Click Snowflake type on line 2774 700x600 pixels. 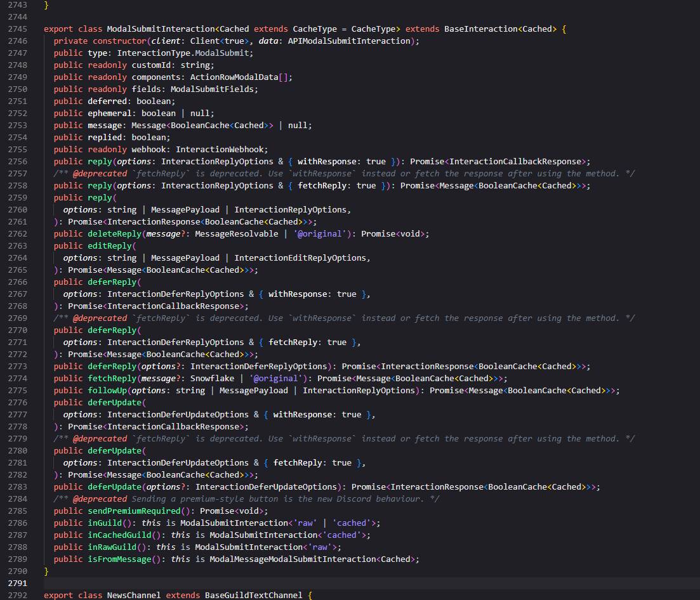click(212, 378)
